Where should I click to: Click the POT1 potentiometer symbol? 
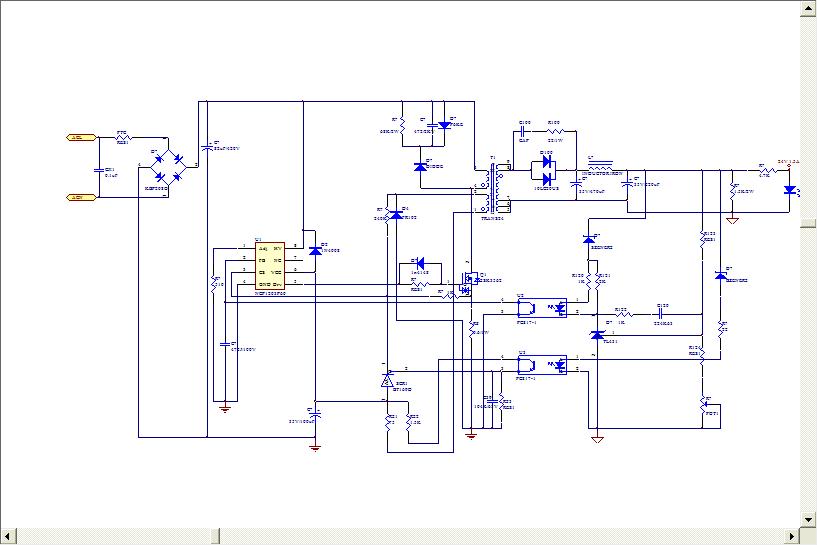709,405
